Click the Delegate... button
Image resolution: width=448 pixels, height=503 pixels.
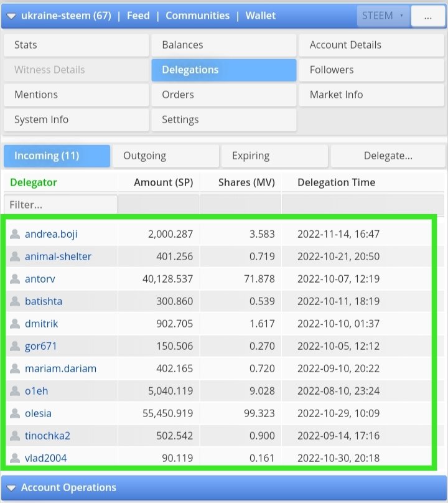coord(388,156)
